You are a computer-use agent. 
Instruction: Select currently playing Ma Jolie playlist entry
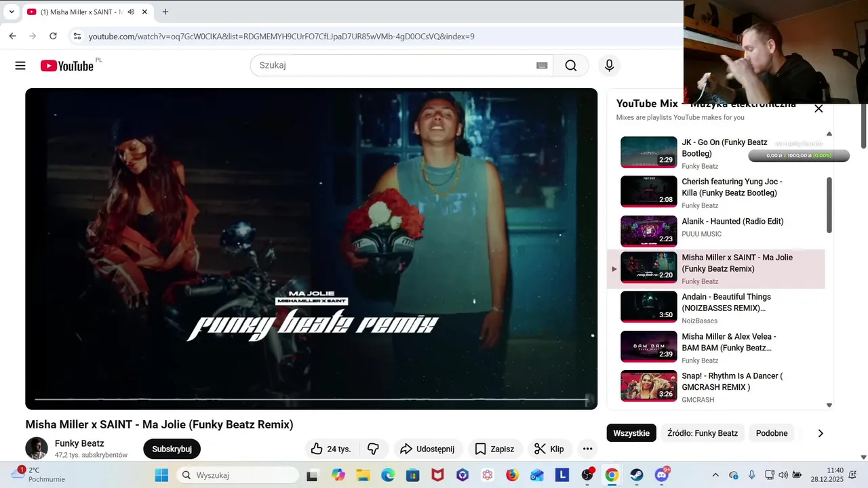(715, 269)
